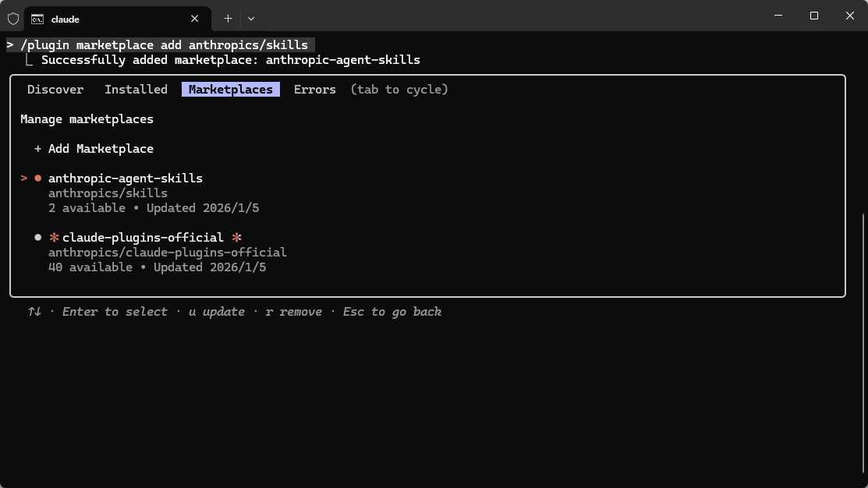The height and width of the screenshot is (488, 868).
Task: Switch to the Installed tab
Action: click(x=136, y=90)
